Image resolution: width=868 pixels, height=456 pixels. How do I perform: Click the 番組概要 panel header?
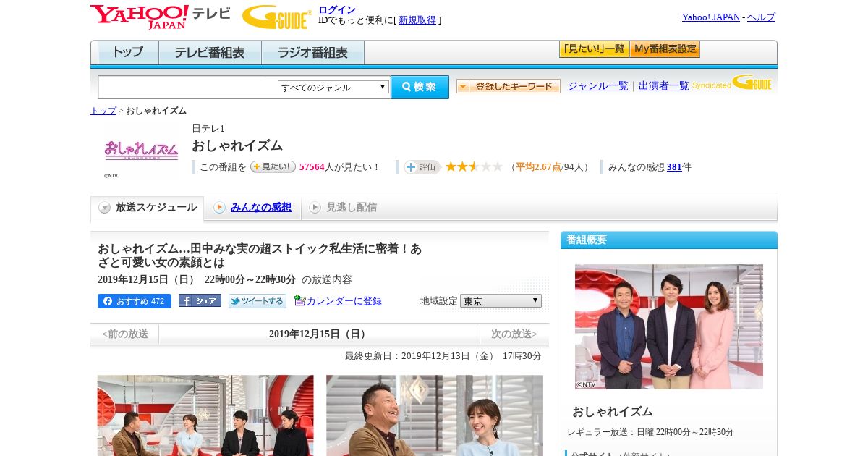pyautogui.click(x=669, y=240)
